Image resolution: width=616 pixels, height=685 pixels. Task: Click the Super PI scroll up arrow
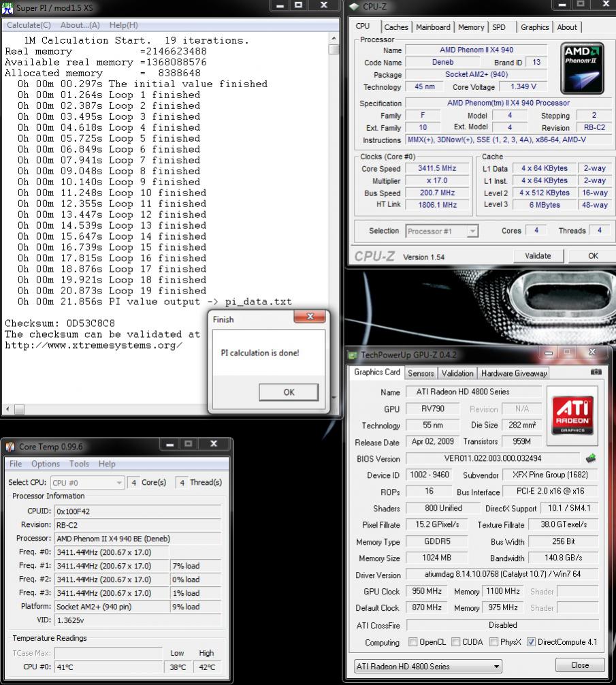(x=334, y=38)
